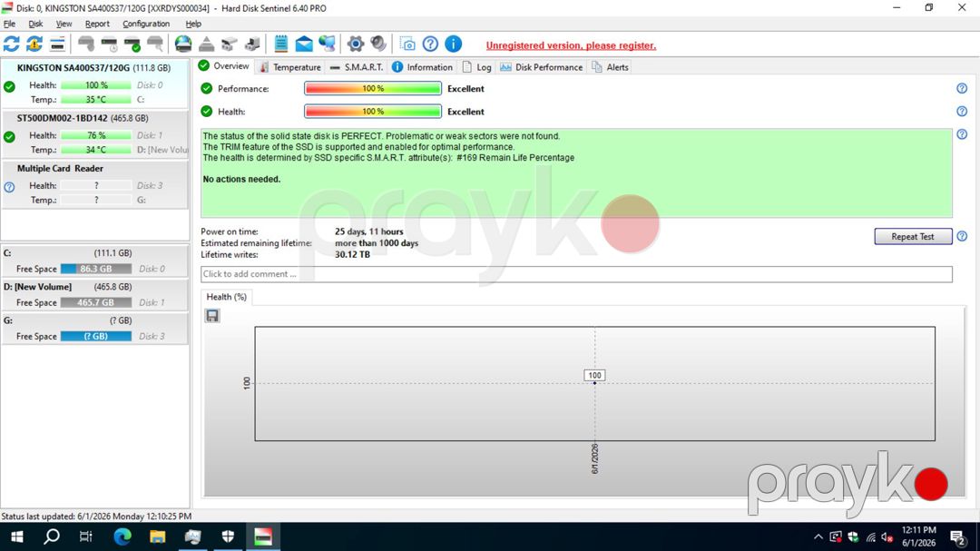This screenshot has width=980, height=551.
Task: Open File Explorer from the taskbar
Action: click(x=158, y=536)
